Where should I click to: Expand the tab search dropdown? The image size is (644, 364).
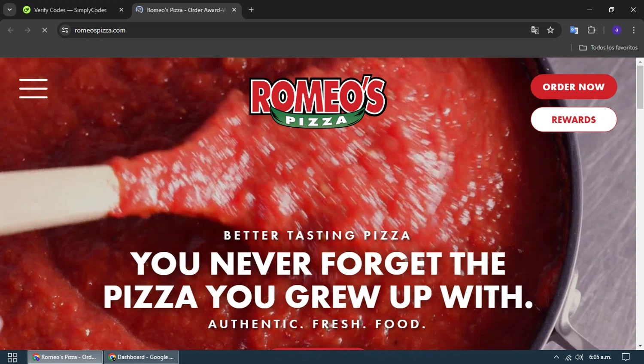(9, 10)
